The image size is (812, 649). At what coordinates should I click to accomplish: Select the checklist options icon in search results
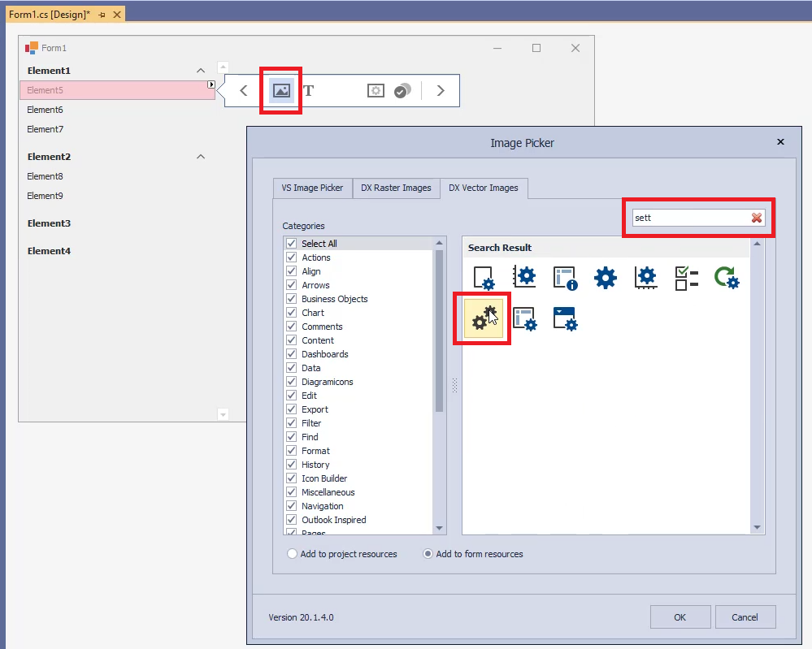687,278
